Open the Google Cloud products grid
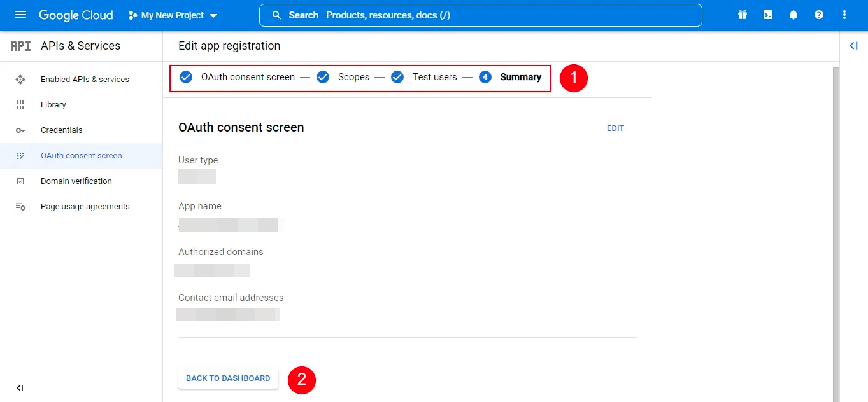The height and width of the screenshot is (402, 868). (x=742, y=14)
